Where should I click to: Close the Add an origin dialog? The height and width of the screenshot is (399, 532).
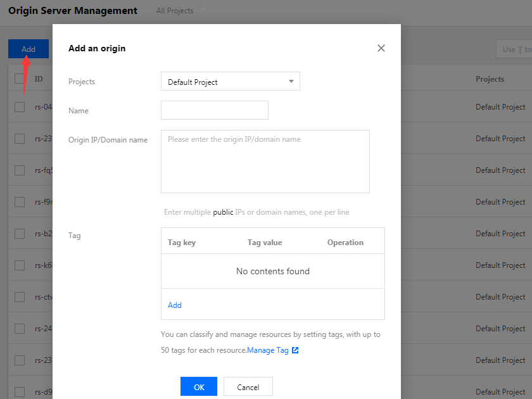381,48
